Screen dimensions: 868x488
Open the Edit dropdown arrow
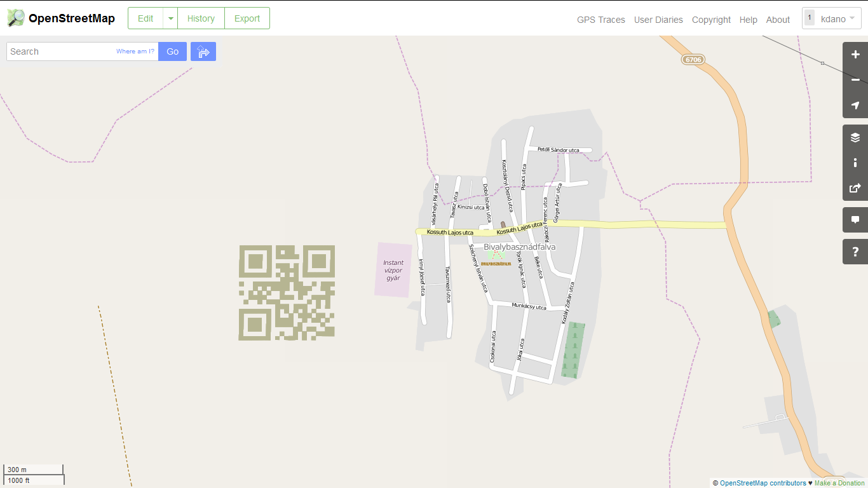click(170, 18)
